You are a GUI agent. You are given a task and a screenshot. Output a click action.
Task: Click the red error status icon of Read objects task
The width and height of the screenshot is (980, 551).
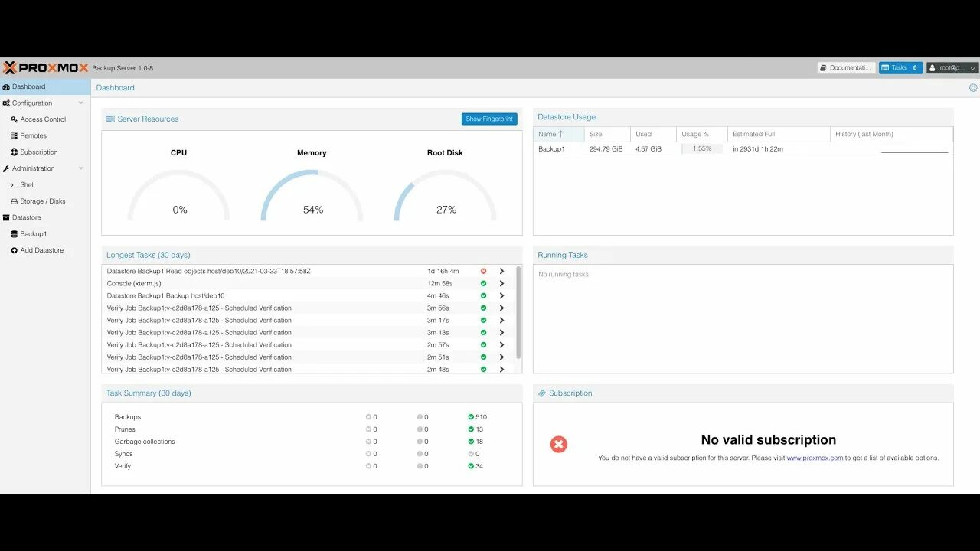coord(483,271)
